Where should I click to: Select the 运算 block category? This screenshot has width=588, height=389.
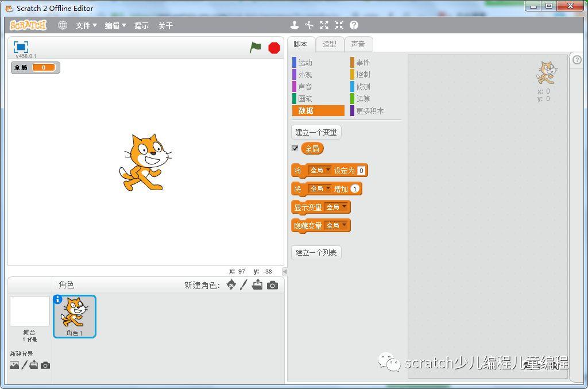[x=376, y=99]
